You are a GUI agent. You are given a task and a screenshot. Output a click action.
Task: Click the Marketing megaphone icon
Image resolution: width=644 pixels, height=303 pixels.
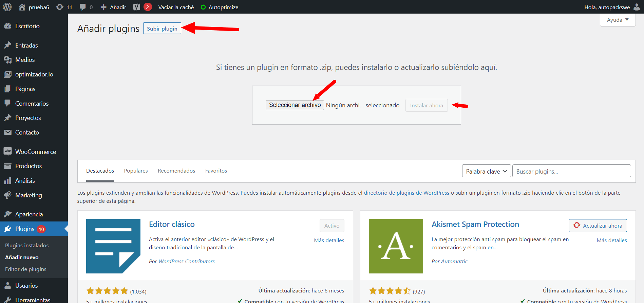click(7, 195)
